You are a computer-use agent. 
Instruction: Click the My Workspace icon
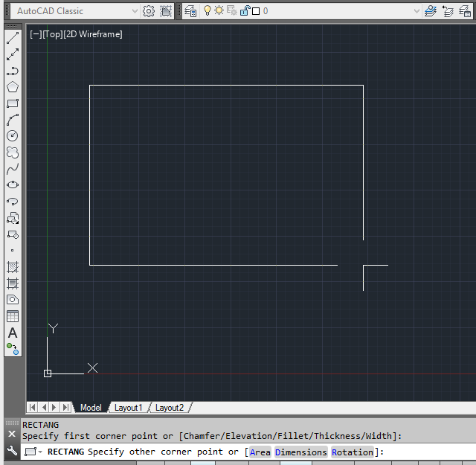point(166,11)
